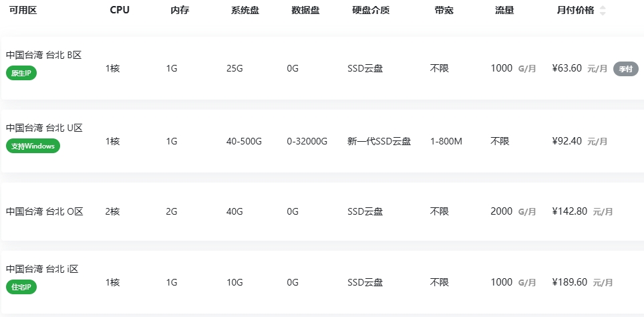This screenshot has width=644, height=317.
Task: Sort by 月付价格 using the sort arrows
Action: pos(603,11)
